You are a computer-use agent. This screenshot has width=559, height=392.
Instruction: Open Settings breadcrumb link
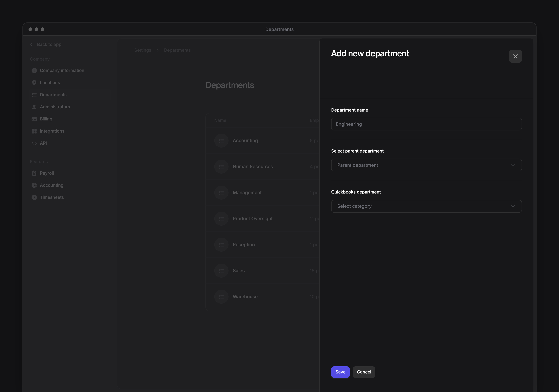(143, 50)
